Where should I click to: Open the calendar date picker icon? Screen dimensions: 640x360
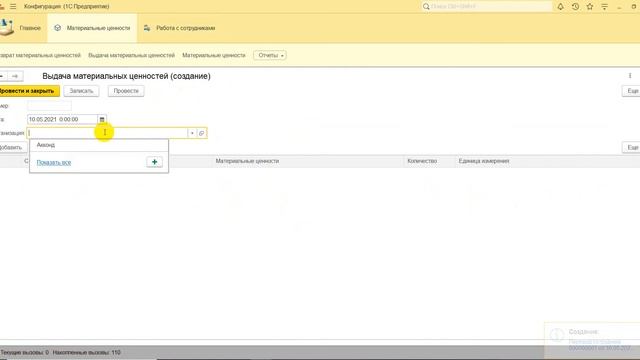(x=102, y=119)
